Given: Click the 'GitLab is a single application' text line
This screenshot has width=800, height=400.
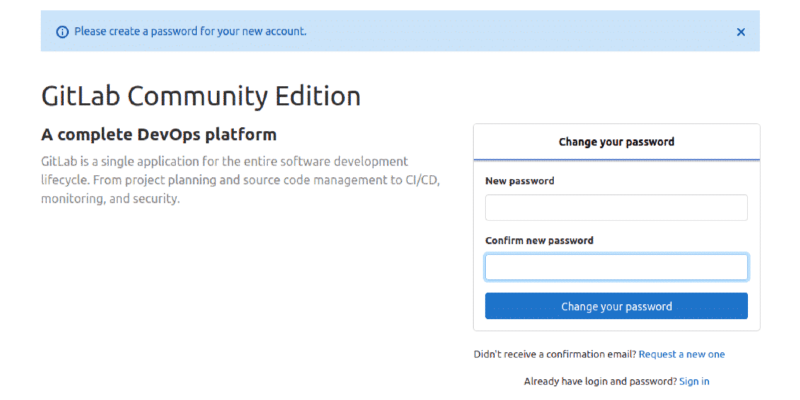Looking at the screenshot, I should (x=224, y=161).
